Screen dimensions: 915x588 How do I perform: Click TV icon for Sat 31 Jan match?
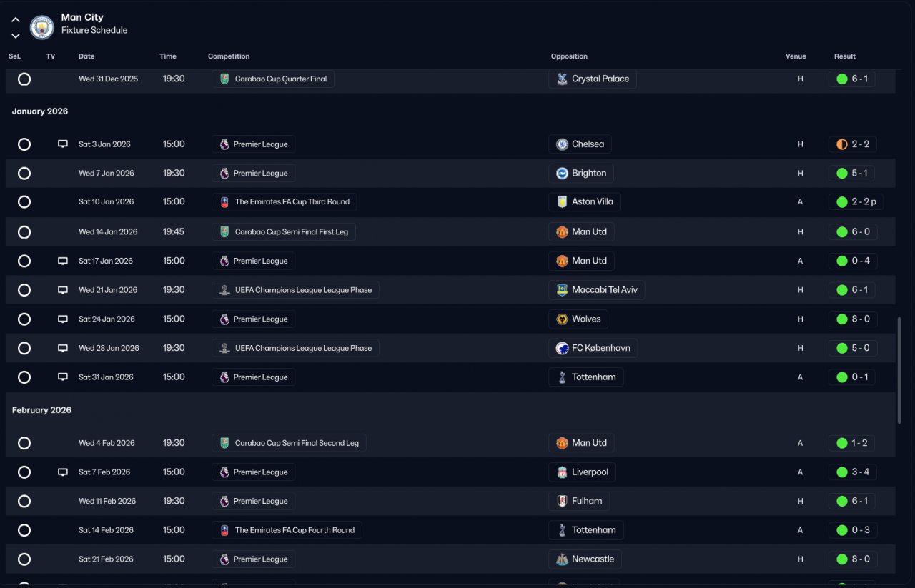coord(63,377)
